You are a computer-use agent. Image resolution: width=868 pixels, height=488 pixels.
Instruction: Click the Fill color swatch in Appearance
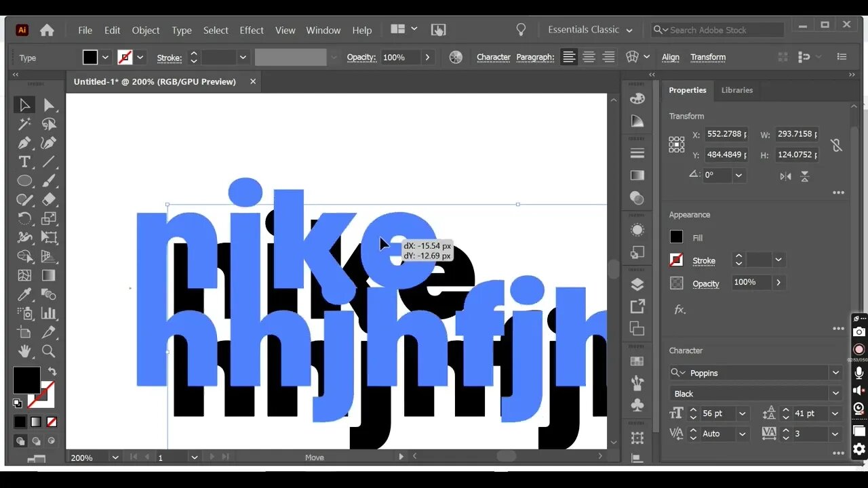click(676, 237)
